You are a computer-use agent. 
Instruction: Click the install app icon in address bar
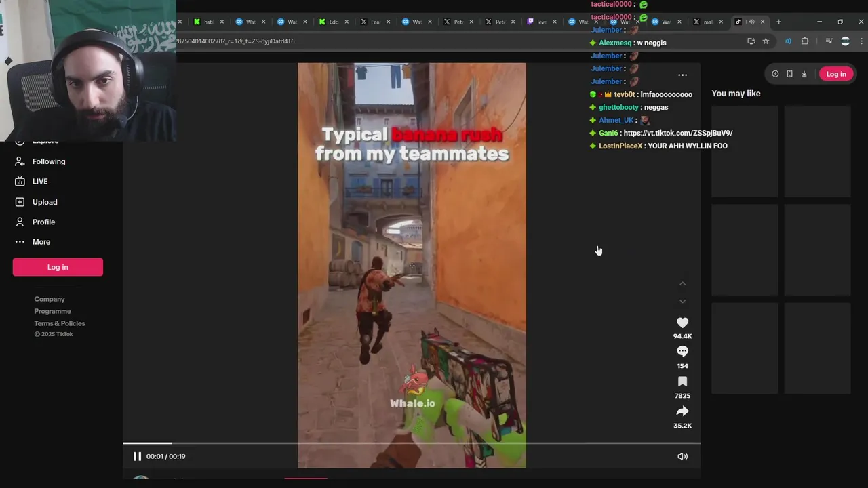point(751,41)
